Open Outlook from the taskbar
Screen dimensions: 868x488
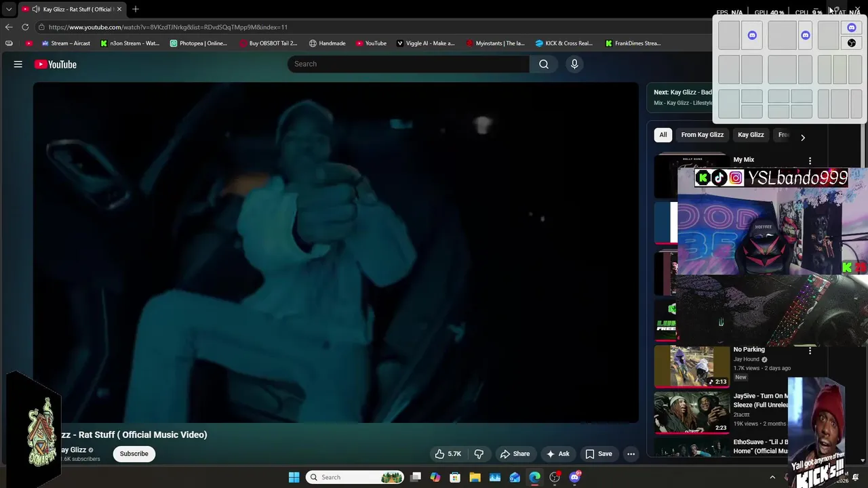click(x=515, y=477)
